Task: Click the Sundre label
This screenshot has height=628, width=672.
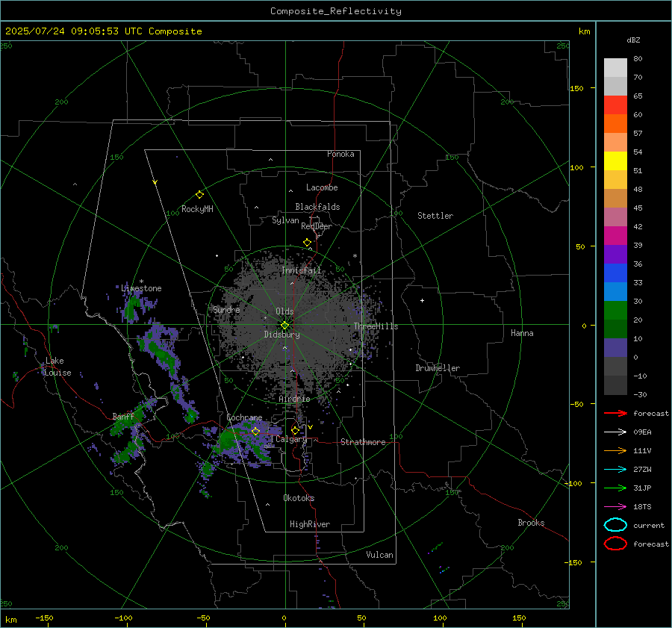Action: (226, 309)
